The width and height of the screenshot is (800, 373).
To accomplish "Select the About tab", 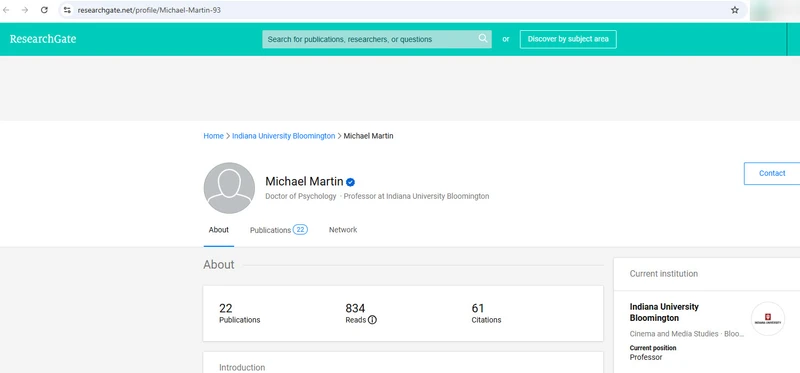I will pyautogui.click(x=219, y=230).
